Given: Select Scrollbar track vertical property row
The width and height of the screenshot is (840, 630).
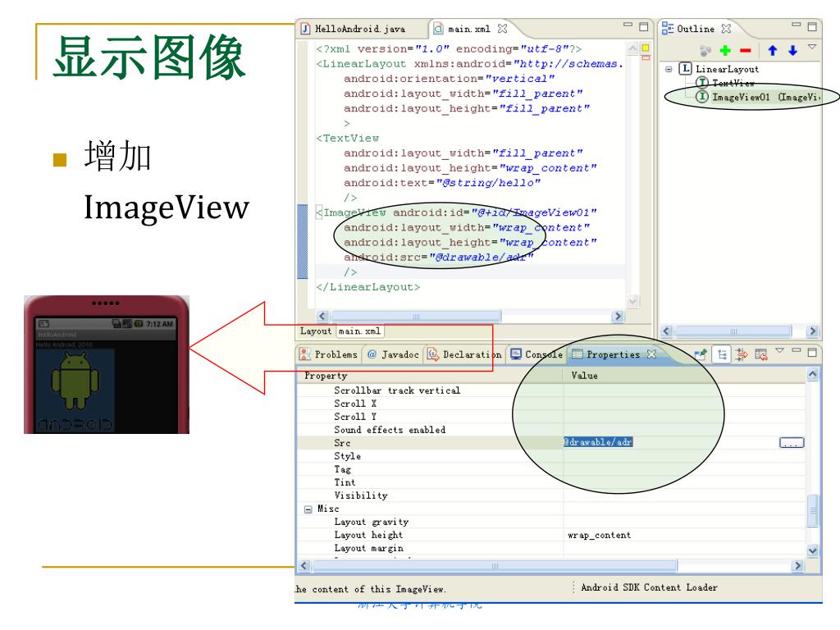Looking at the screenshot, I should 552,390.
